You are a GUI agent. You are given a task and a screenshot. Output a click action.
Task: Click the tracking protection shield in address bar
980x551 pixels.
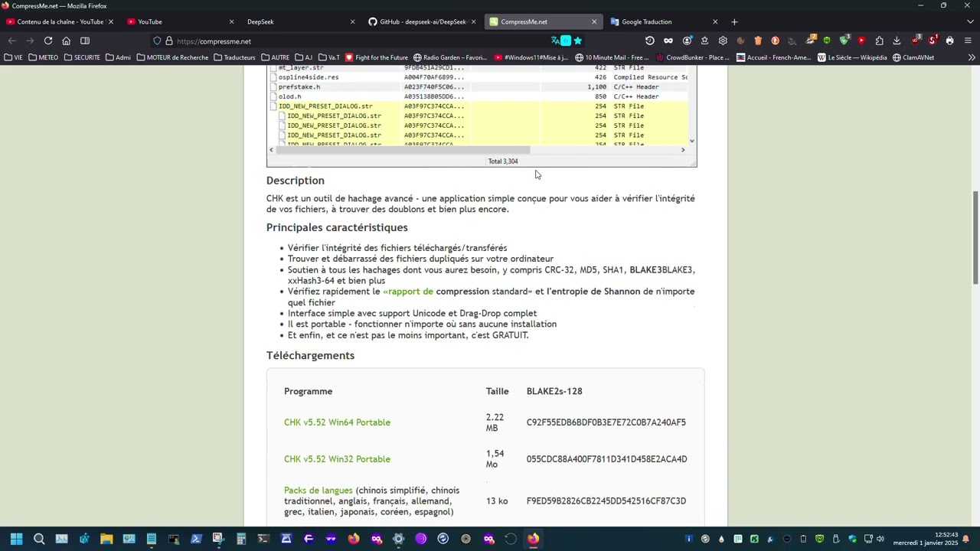point(157,41)
